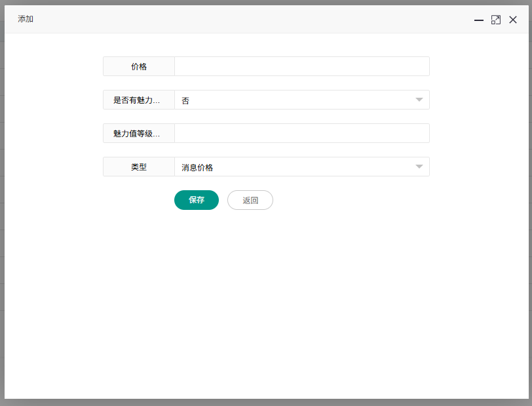Click the 添加 title text
532x406 pixels.
pos(26,20)
